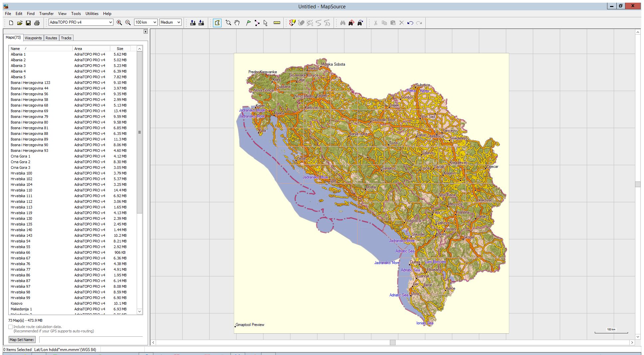The height and width of the screenshot is (355, 644).
Task: Select the Hand pan tool
Action: tap(237, 23)
